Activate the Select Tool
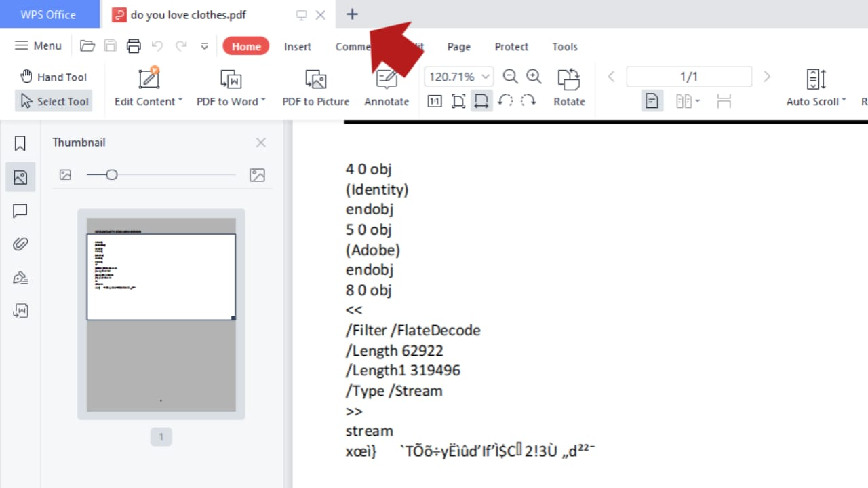Viewport: 868px width, 488px height. click(54, 101)
